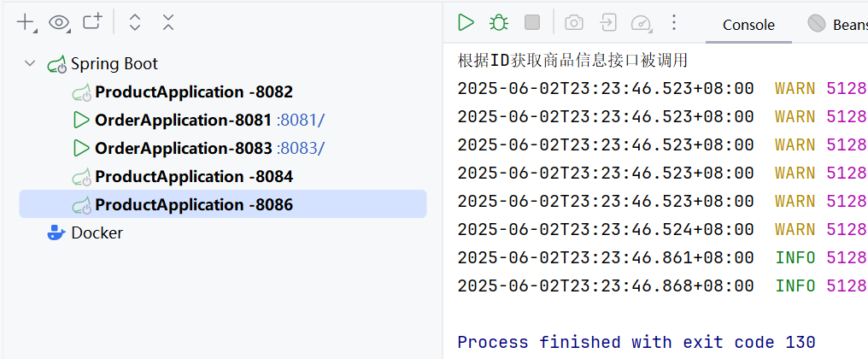Collapse the Spring Boot tree node
Screen dimensions: 868x359
tap(31, 63)
